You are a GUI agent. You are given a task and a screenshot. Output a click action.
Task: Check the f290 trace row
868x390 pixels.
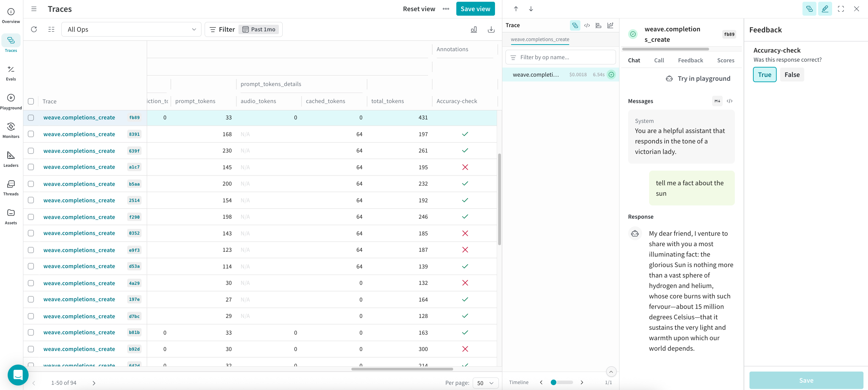[x=31, y=217]
